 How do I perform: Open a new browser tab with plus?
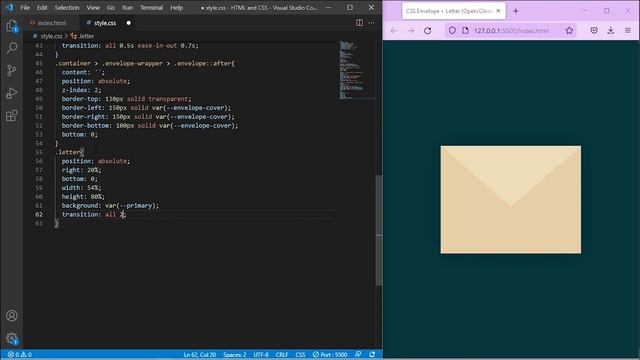point(516,11)
